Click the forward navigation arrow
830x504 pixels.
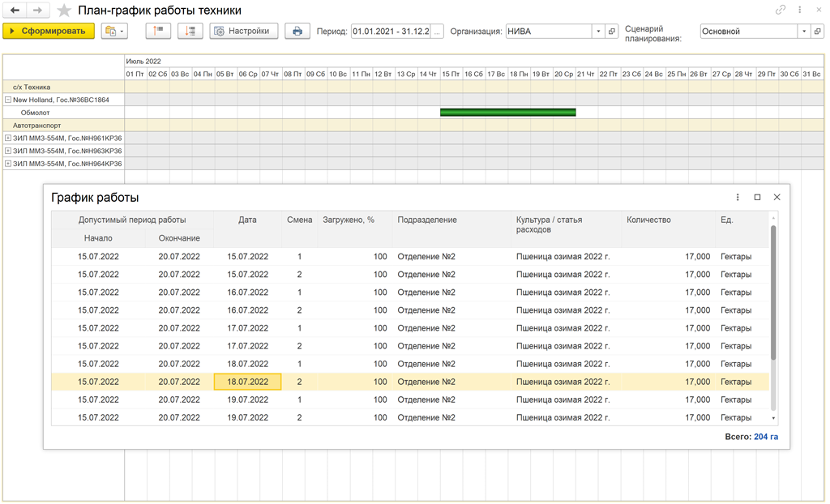point(37,11)
